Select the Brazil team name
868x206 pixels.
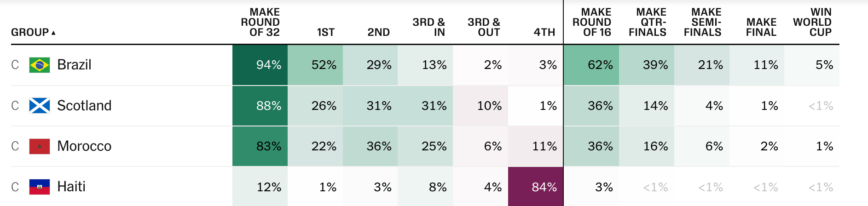click(x=74, y=65)
